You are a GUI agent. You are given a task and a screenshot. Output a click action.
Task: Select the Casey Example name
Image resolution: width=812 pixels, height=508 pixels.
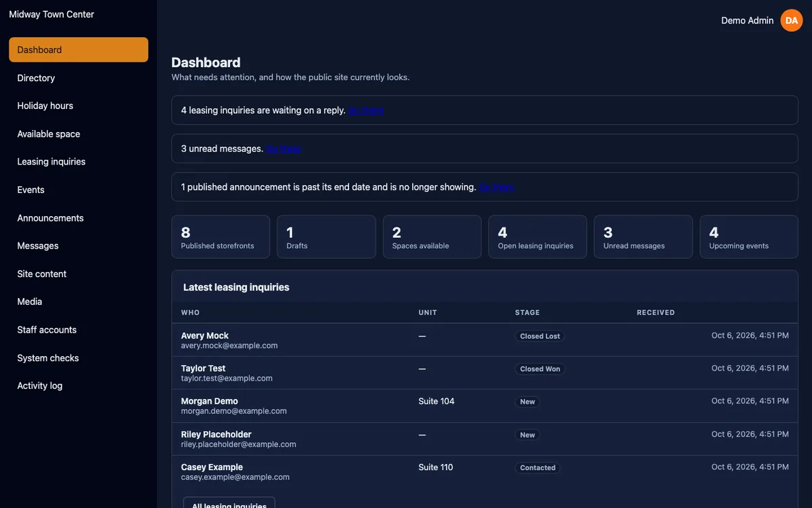(212, 467)
